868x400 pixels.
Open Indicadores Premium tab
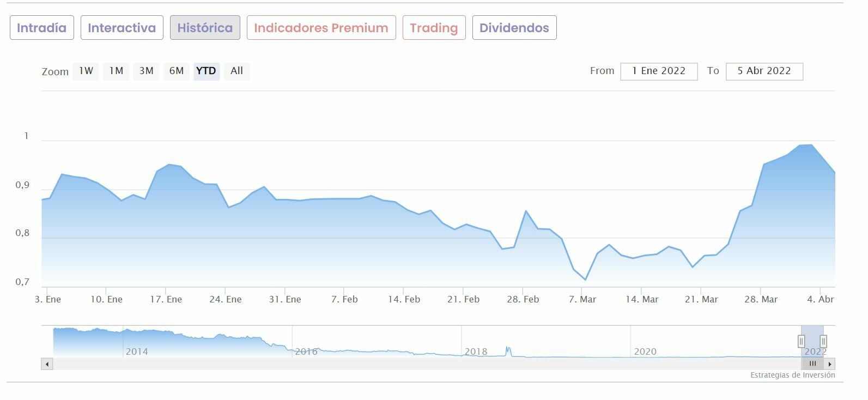pos(321,28)
